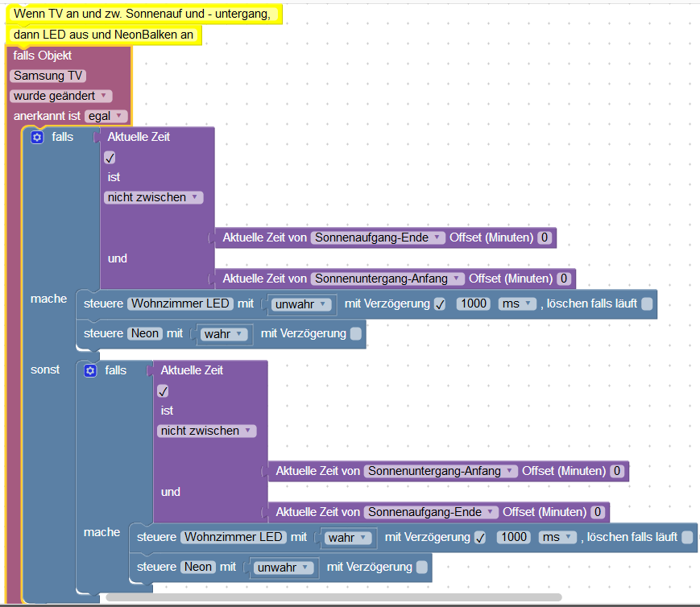Toggle checkbox under first Aktuelle Zeit block
The width and height of the screenshot is (700, 607).
tap(110, 158)
